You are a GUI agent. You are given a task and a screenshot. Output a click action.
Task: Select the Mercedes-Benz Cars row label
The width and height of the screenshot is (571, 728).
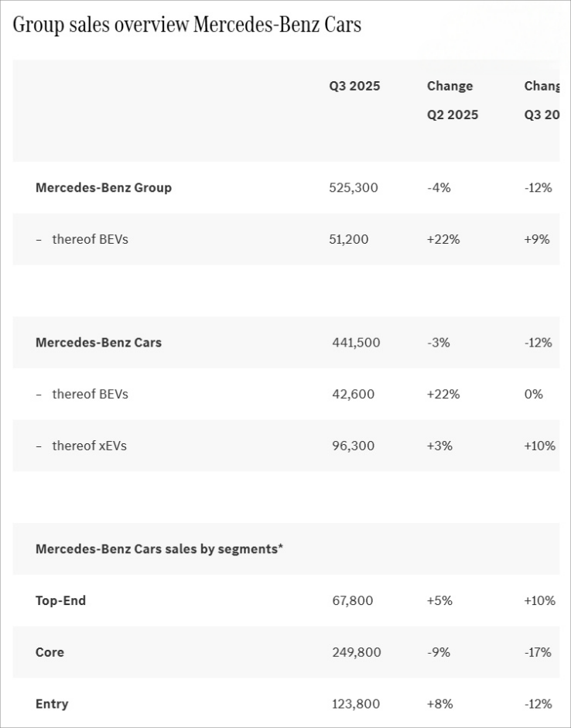[x=98, y=342]
